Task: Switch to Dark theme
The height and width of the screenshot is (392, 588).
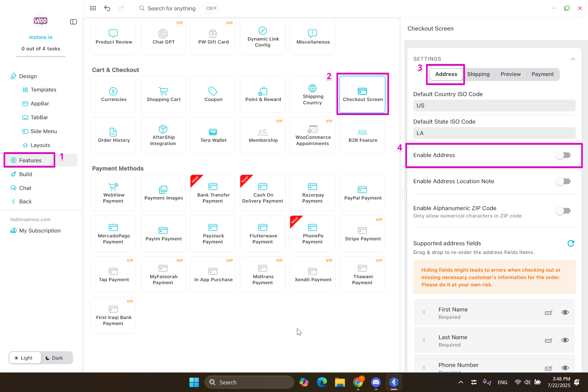Action: [54, 358]
